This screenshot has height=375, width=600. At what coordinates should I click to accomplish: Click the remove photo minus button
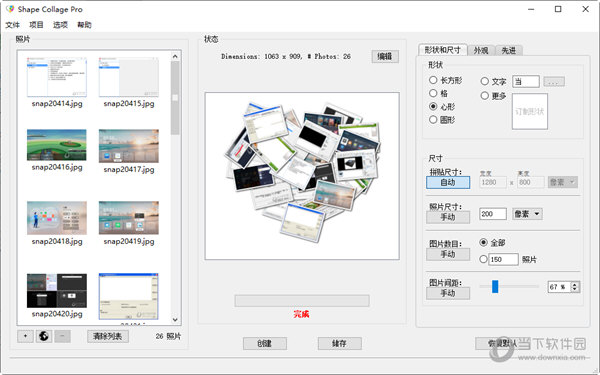62,336
